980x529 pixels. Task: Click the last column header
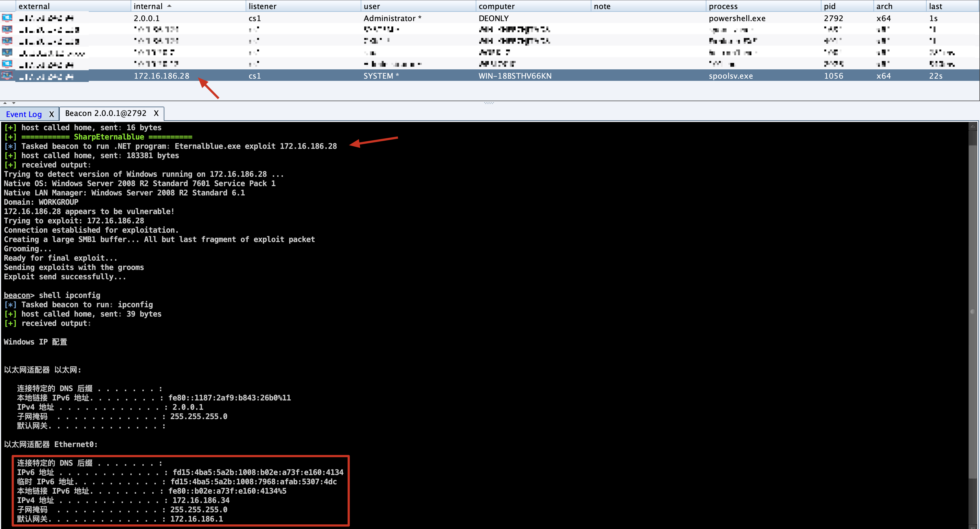coord(952,6)
